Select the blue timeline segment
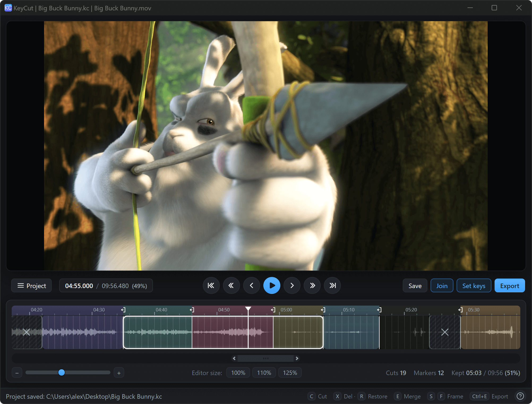The width and height of the screenshot is (532, 404). click(351, 332)
